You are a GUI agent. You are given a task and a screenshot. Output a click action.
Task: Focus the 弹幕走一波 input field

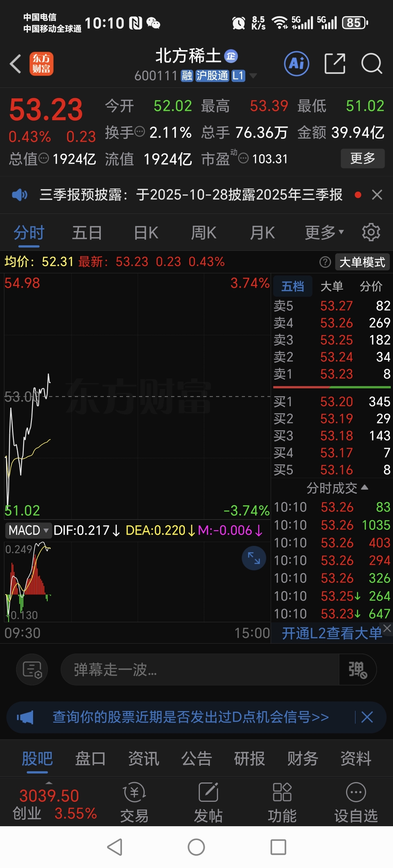click(x=200, y=670)
